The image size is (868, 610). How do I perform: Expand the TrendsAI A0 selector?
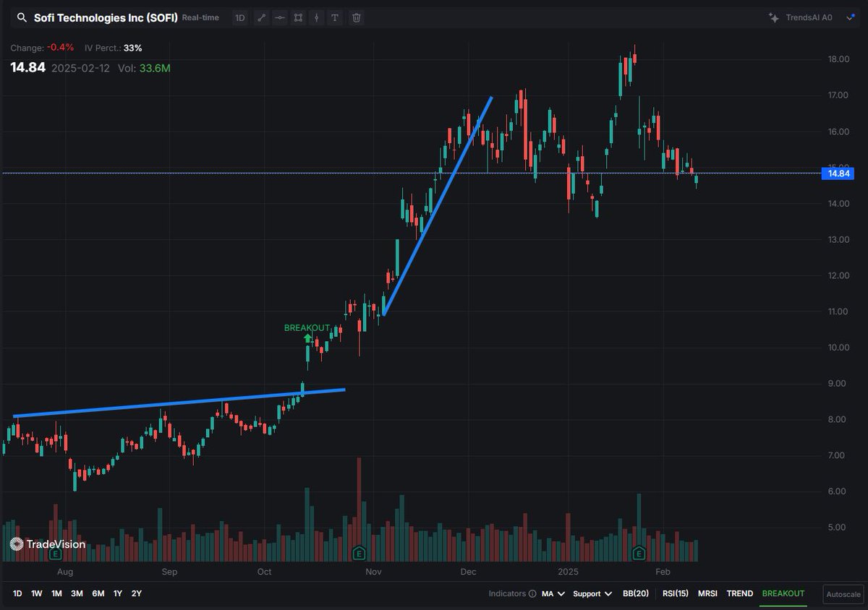(851, 17)
